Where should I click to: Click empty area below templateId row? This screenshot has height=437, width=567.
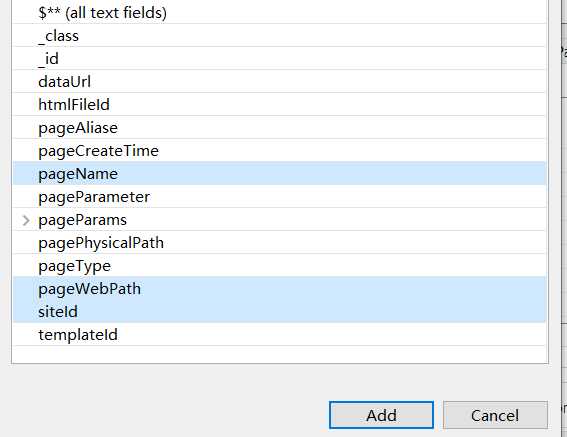pyautogui.click(x=279, y=355)
